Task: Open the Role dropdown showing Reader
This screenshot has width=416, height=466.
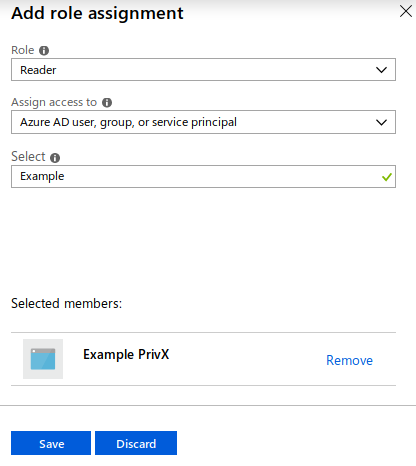Action: [203, 70]
